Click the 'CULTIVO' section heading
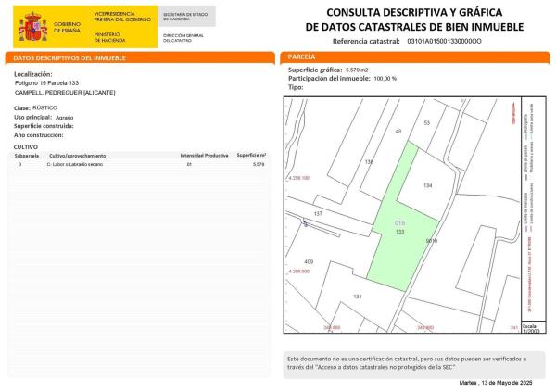Image resolution: width=556 pixels, height=392 pixels. (26, 146)
